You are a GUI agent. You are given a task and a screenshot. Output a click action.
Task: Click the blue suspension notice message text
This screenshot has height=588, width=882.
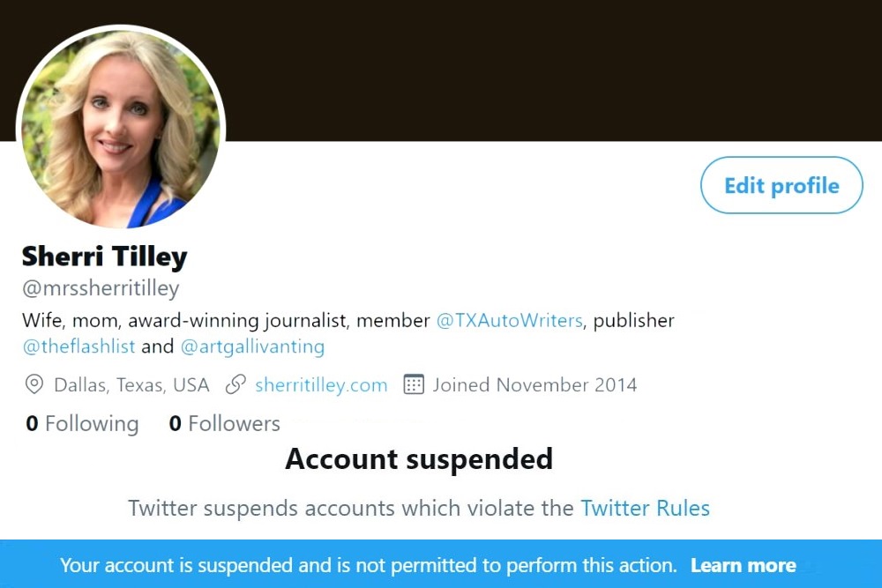click(368, 565)
